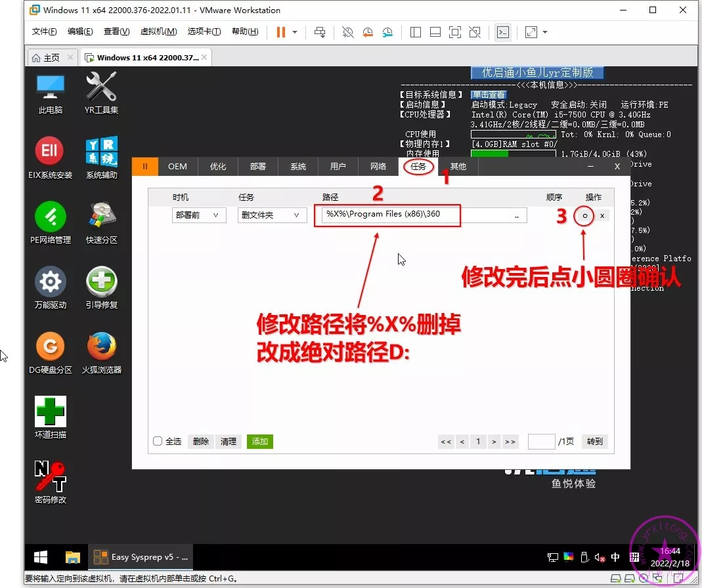Viewport: 702px width, 588px height.
Task: Expand the 删文件夹 task dropdown
Action: [272, 215]
